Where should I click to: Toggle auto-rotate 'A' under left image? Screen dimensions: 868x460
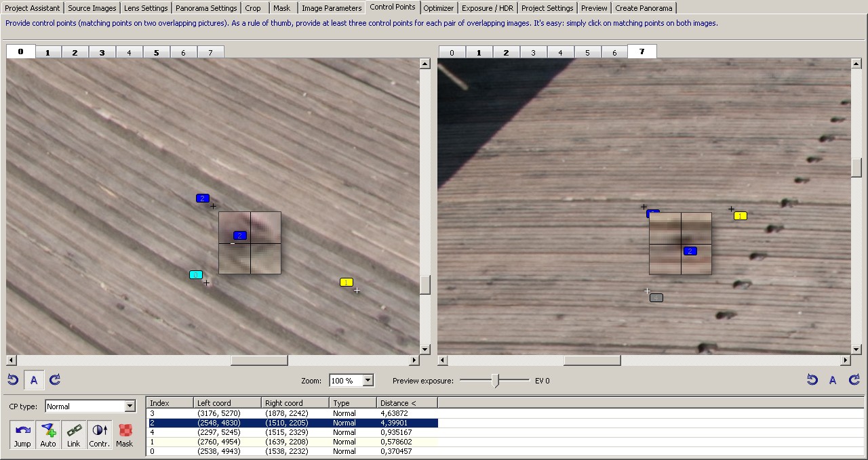pos(34,380)
